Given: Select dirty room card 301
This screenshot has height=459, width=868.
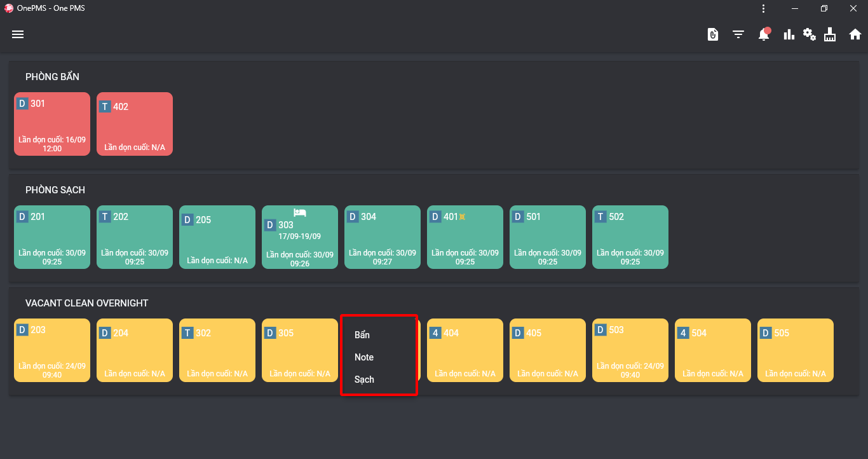Looking at the screenshot, I should tap(52, 124).
